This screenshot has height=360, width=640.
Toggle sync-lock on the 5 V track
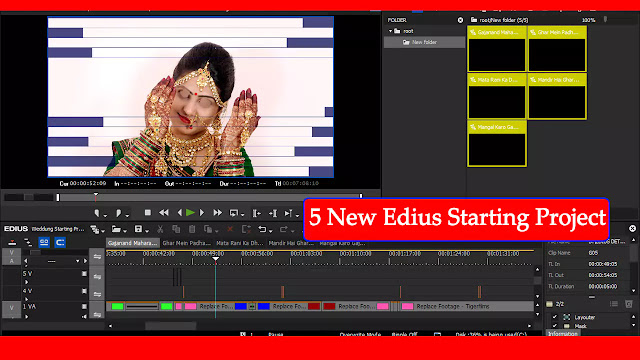97,277
